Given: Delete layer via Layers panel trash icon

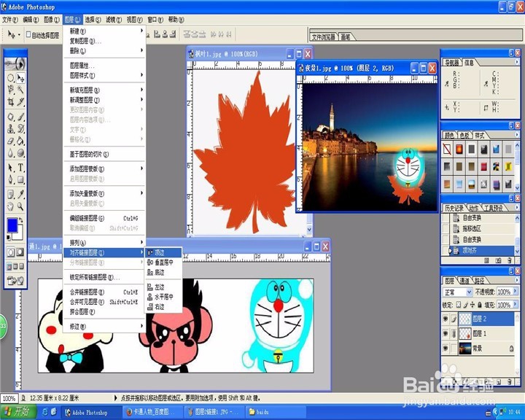Looking at the screenshot, I should pos(509,381).
